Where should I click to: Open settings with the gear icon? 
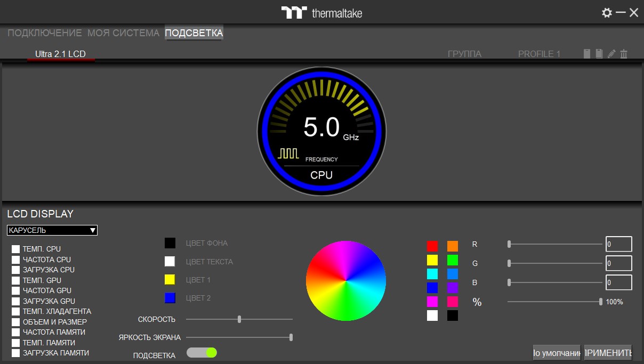pyautogui.click(x=607, y=13)
